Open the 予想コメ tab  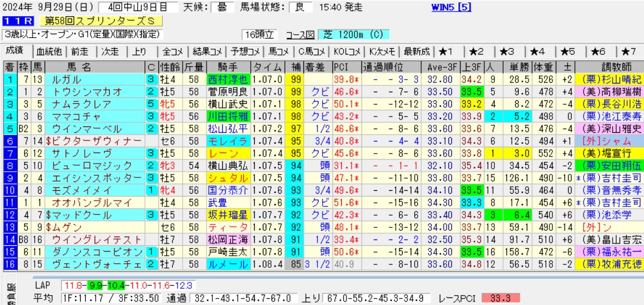pos(243,51)
